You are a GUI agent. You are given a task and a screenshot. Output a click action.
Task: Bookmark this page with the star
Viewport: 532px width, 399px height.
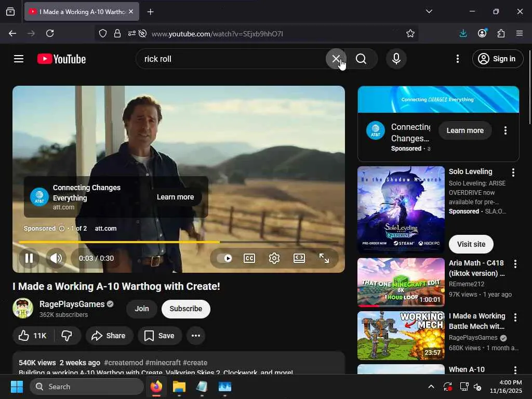point(410,33)
